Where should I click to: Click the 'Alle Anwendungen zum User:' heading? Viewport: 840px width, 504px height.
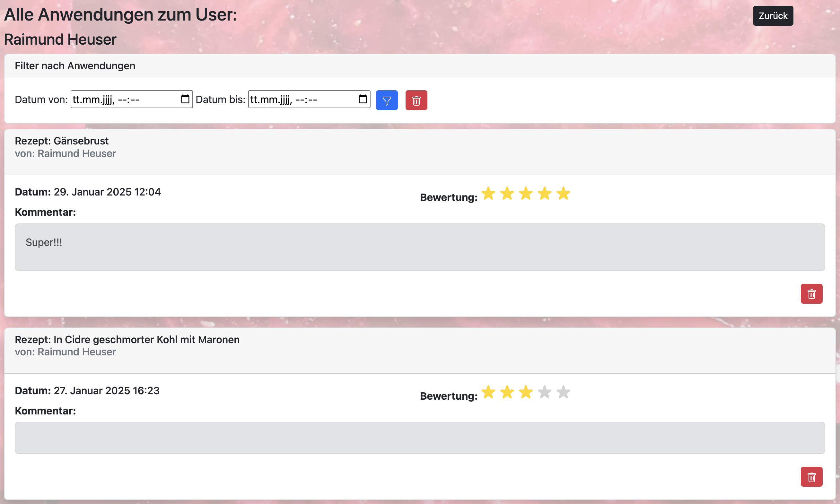coord(120,14)
